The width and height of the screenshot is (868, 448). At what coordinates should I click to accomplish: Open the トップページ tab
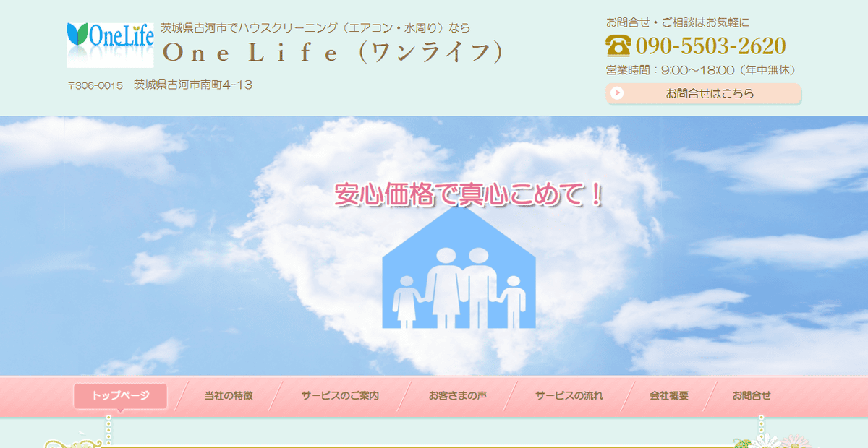coord(120,396)
